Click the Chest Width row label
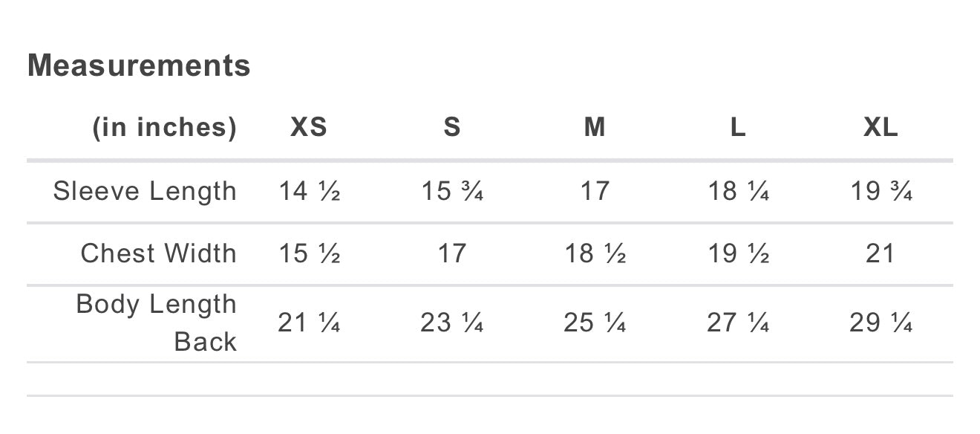 [158, 253]
